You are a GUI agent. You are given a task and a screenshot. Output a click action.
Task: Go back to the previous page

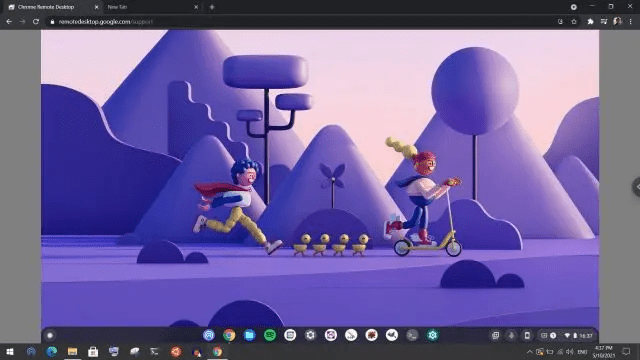(9, 22)
